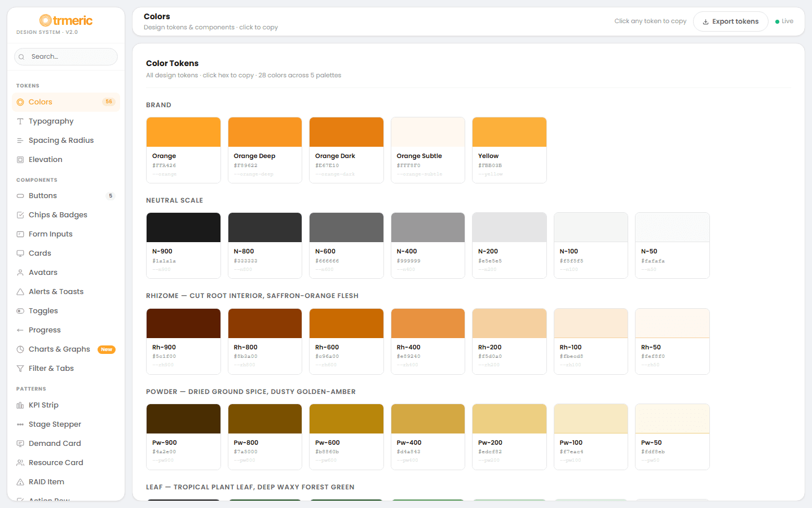Navigate to the Form Inputs page
Image resolution: width=812 pixels, height=508 pixels.
(x=66, y=234)
